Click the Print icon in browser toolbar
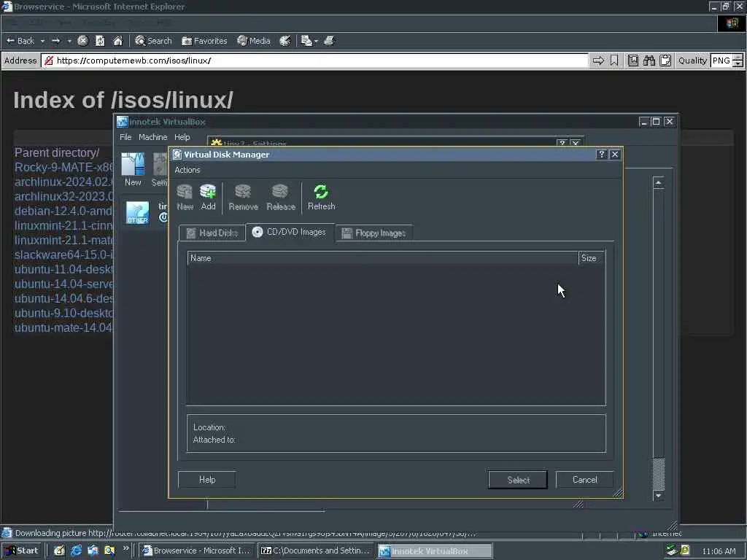Image resolution: width=747 pixels, height=560 pixels. click(329, 41)
